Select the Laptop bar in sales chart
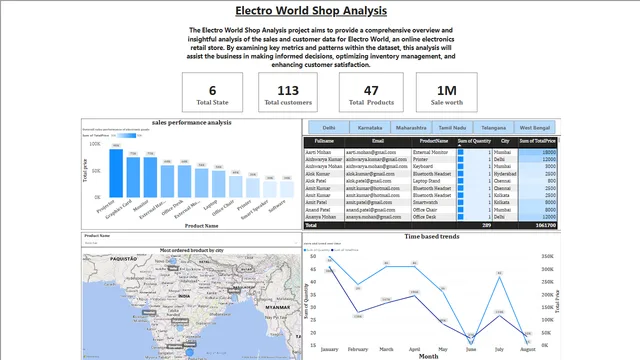Screen dimensions: 640x360 (218, 184)
